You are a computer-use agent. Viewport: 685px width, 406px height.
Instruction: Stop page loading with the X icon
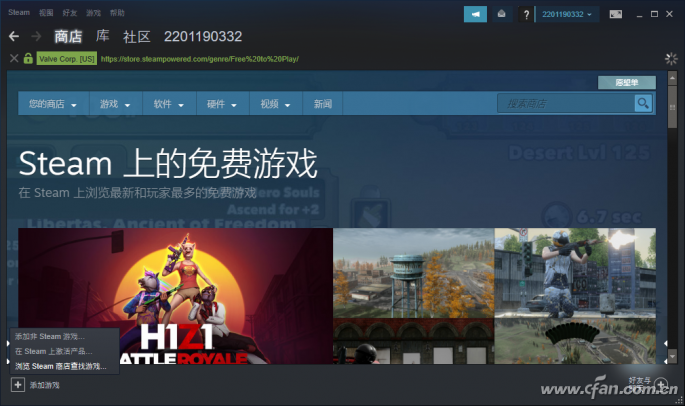14,58
